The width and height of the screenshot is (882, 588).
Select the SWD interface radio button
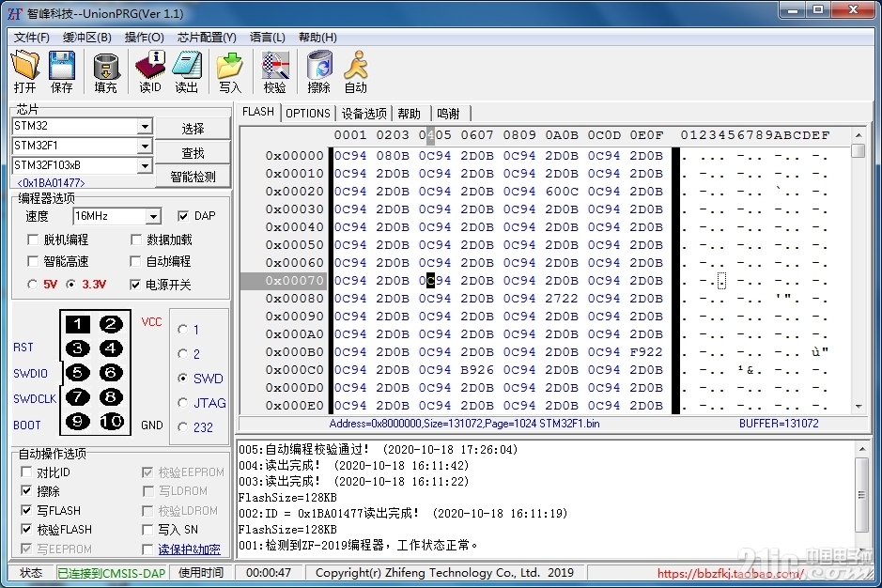coord(182,379)
